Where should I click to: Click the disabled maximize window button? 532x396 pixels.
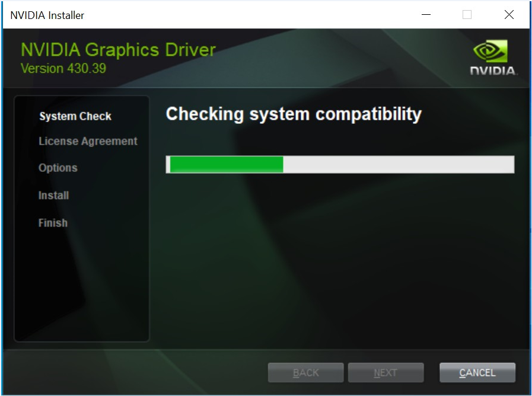point(467,15)
